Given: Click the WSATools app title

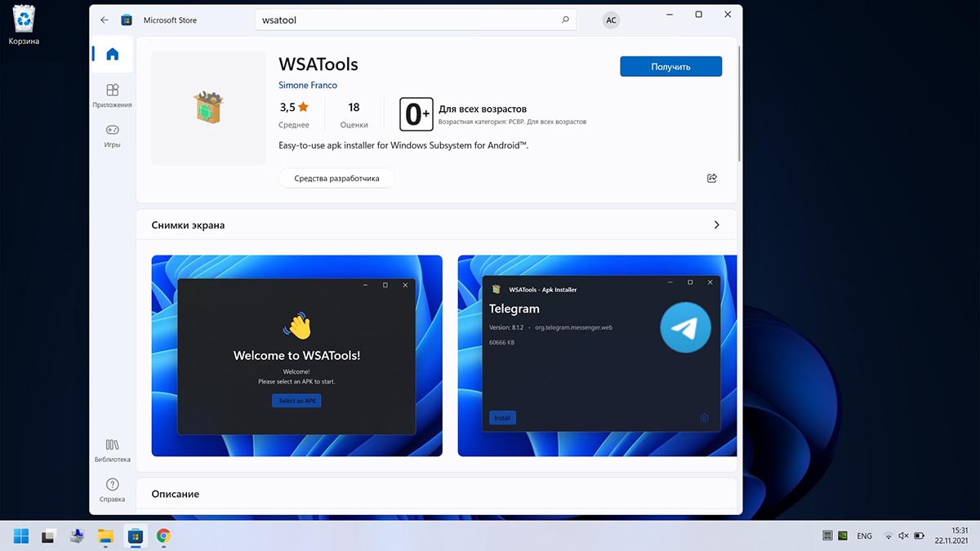Looking at the screenshot, I should (318, 64).
